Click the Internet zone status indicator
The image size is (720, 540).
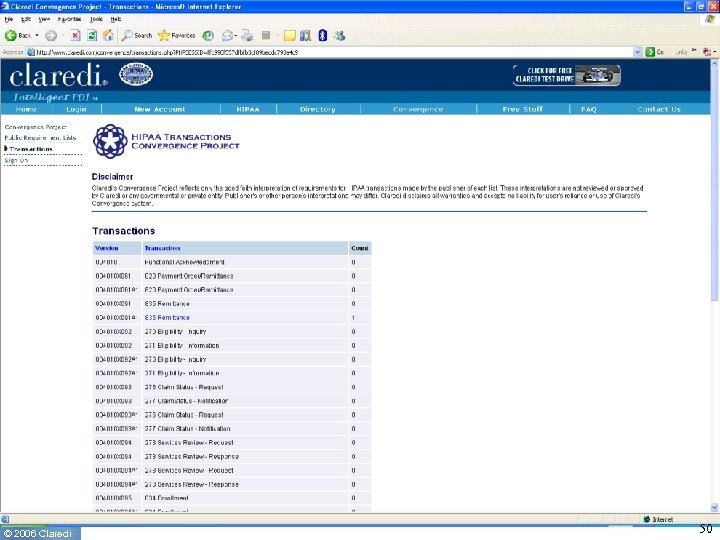(x=658, y=519)
